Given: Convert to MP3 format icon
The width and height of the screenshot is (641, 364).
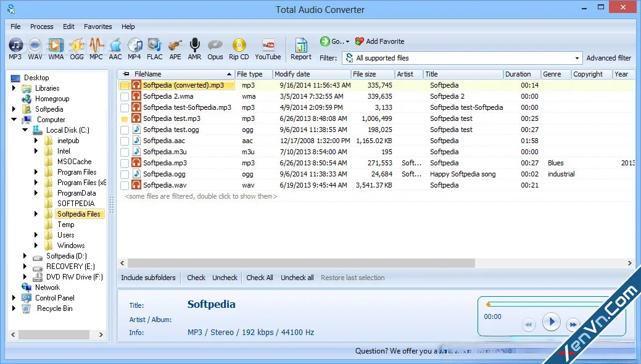Looking at the screenshot, I should point(15,44).
